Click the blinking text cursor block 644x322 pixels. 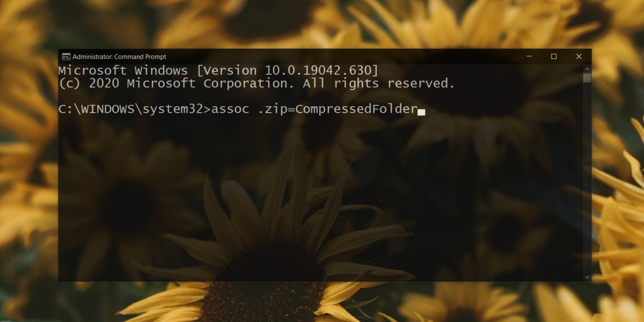click(421, 112)
